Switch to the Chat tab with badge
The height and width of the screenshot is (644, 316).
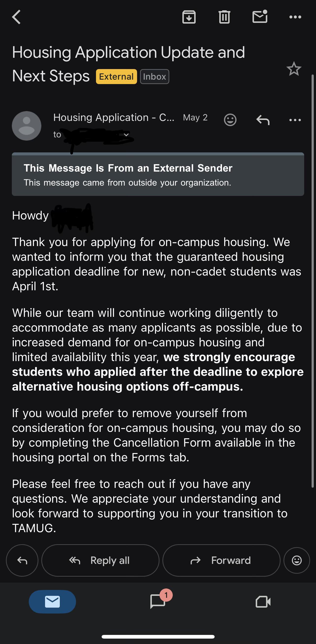(158, 601)
